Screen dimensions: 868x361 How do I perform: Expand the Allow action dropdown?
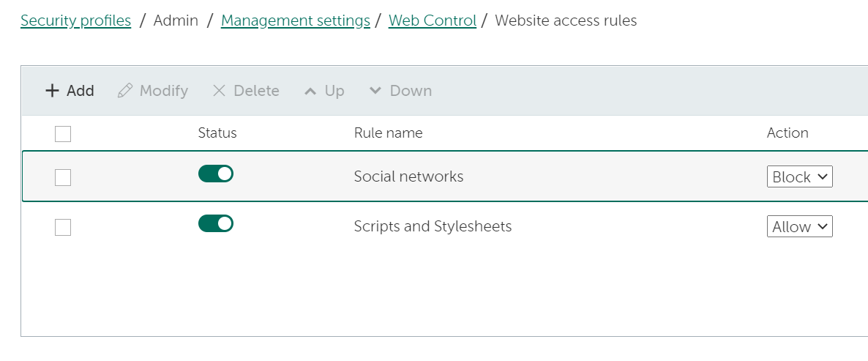(x=799, y=227)
